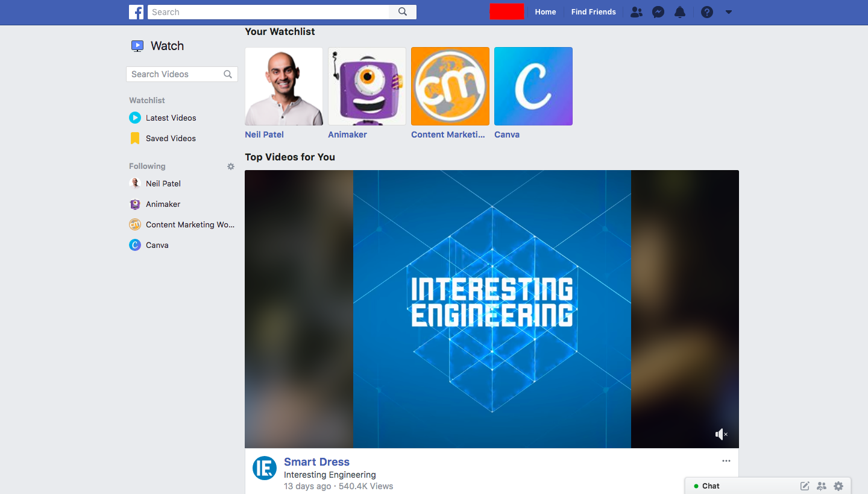The image size is (868, 494).
Task: Click the new message compose icon in Chat
Action: pos(805,486)
